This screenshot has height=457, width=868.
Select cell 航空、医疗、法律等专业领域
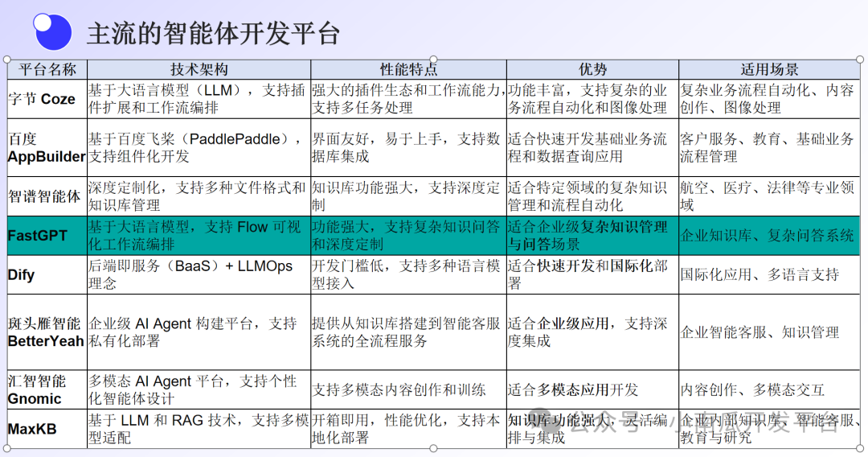[x=769, y=196]
